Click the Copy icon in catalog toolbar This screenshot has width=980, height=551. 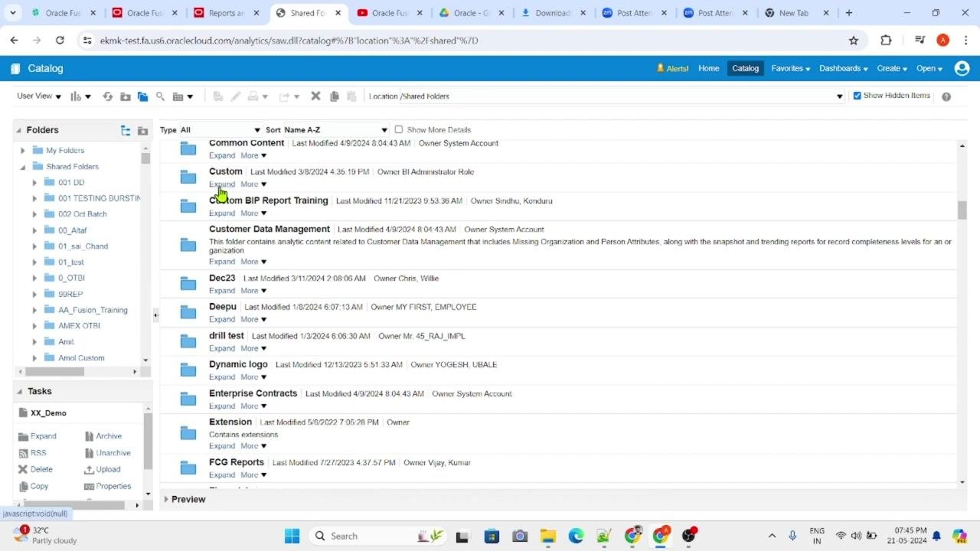pos(334,96)
